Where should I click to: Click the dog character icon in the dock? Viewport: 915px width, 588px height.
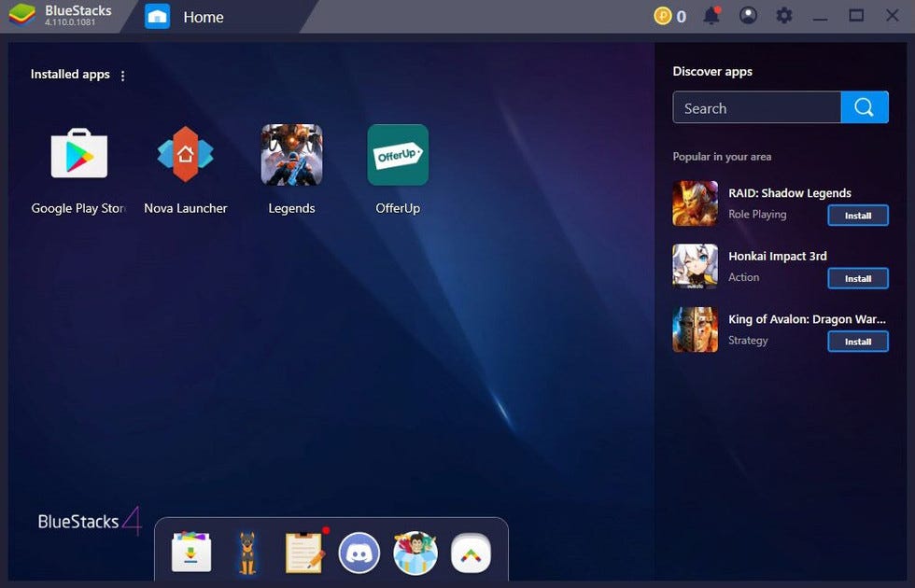click(246, 553)
